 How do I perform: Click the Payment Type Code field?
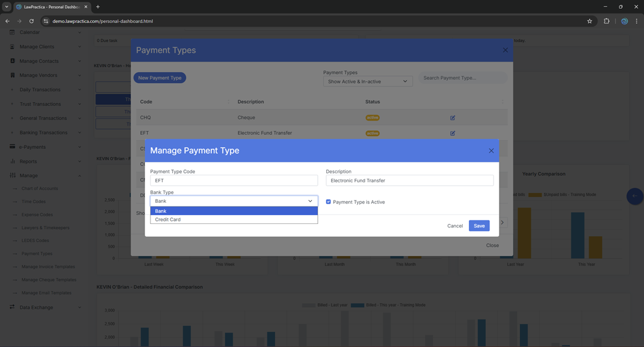click(234, 181)
